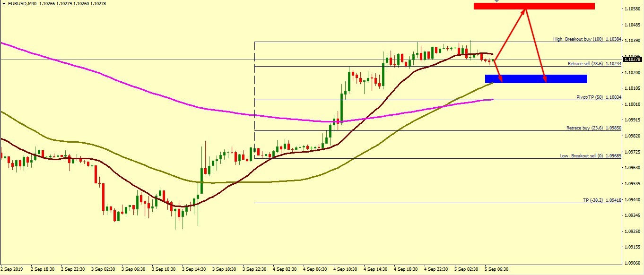Click the 5 Sep 06:30 time axis label

click(x=496, y=269)
